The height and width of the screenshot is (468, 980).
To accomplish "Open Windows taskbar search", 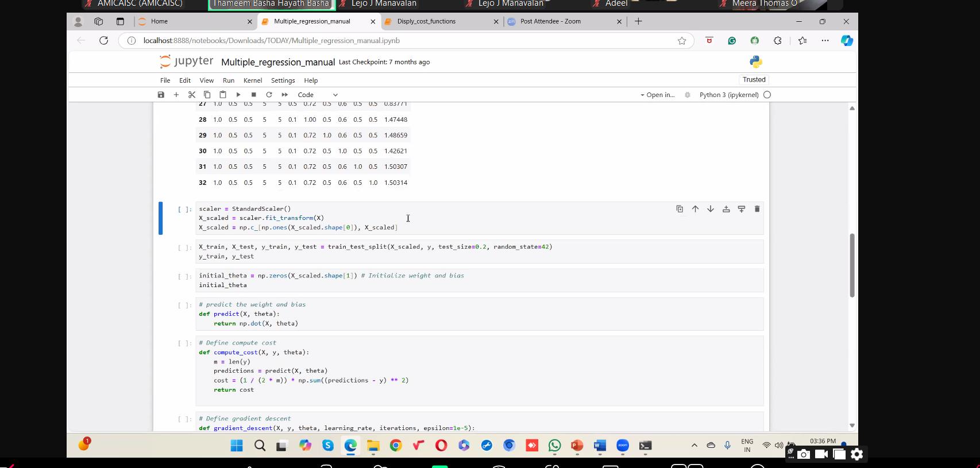I will tap(260, 446).
